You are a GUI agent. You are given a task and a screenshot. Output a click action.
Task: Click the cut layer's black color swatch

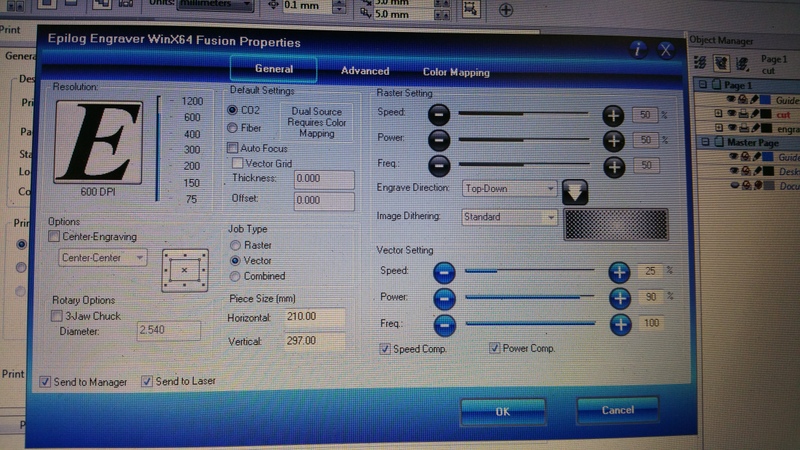[766, 114]
